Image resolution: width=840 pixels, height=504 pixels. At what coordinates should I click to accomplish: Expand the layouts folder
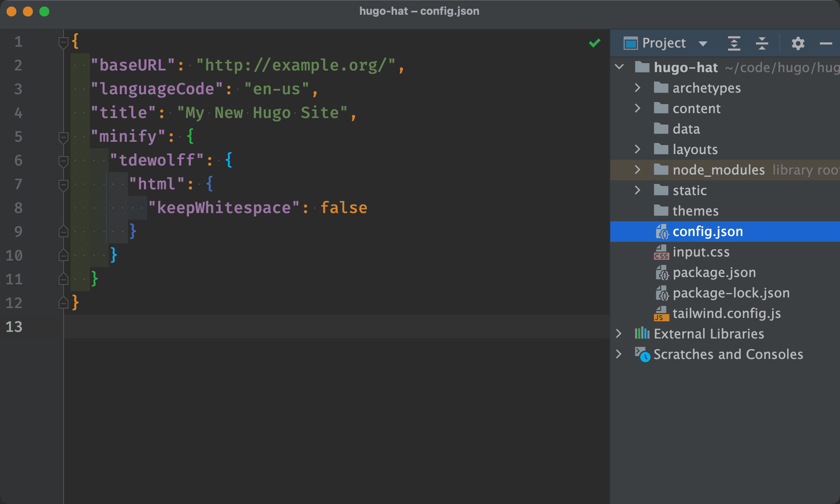[637, 149]
